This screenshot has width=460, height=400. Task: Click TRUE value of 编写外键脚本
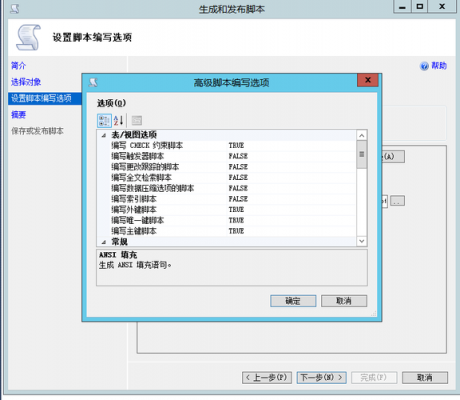[x=236, y=209]
